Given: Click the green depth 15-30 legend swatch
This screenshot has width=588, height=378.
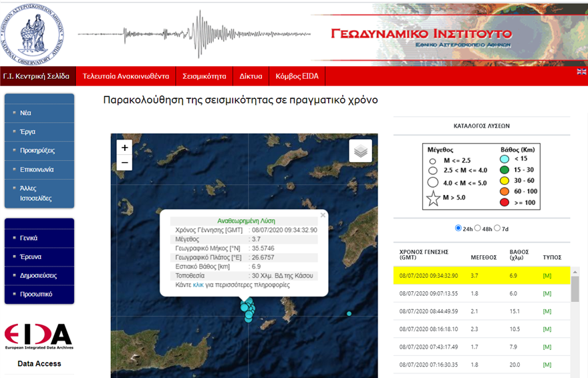Looking at the screenshot, I should 504,170.
